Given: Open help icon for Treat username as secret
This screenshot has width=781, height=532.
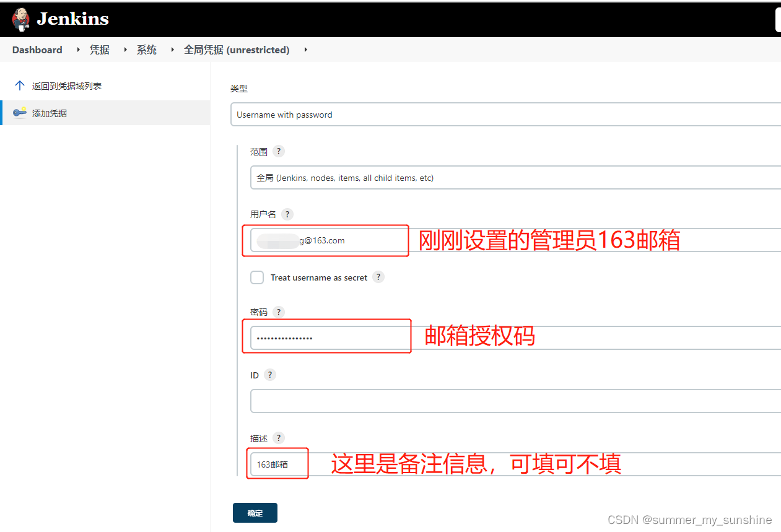Looking at the screenshot, I should click(x=378, y=277).
